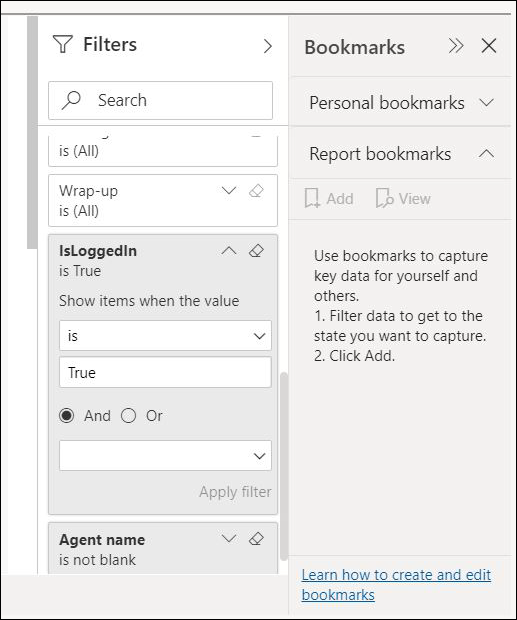The image size is (517, 620).
Task: Clear the Agent name filter with eraser
Action: [x=256, y=539]
